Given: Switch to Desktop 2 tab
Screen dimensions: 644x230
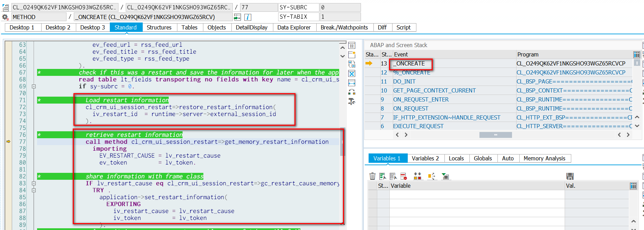Looking at the screenshot, I should (58, 27).
